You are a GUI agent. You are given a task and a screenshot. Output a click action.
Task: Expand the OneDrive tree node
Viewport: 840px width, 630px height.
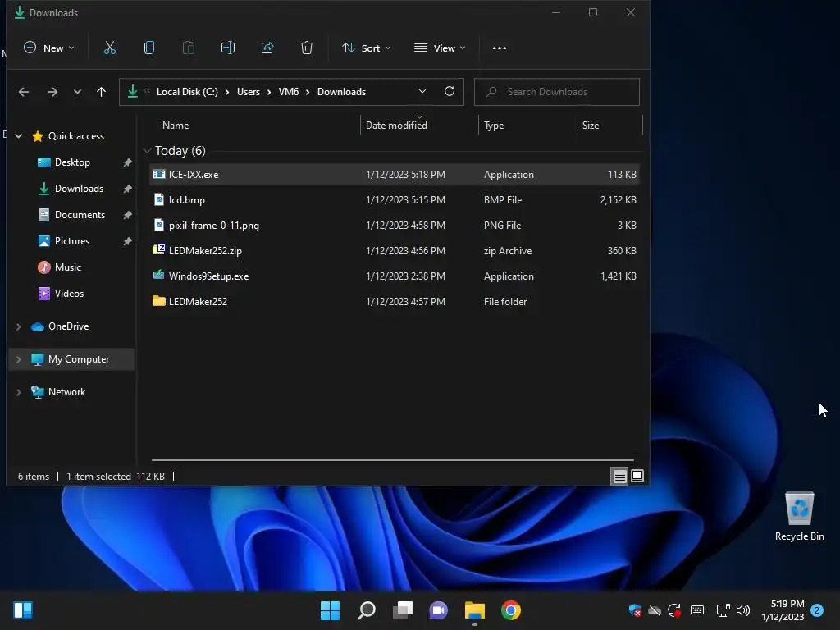tap(19, 326)
